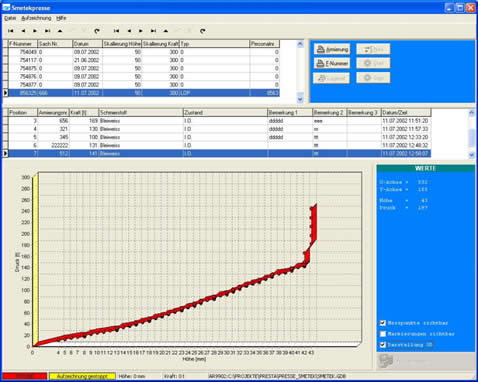This screenshot has height=382, width=478.
Task: Toggle Messpunkte sichtbar checkbox
Action: [x=383, y=323]
